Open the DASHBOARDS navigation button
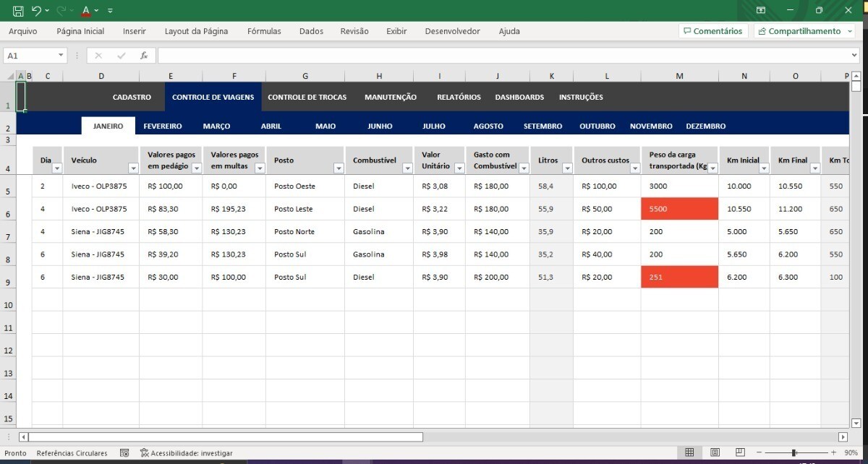This screenshot has height=464, width=868. click(519, 98)
